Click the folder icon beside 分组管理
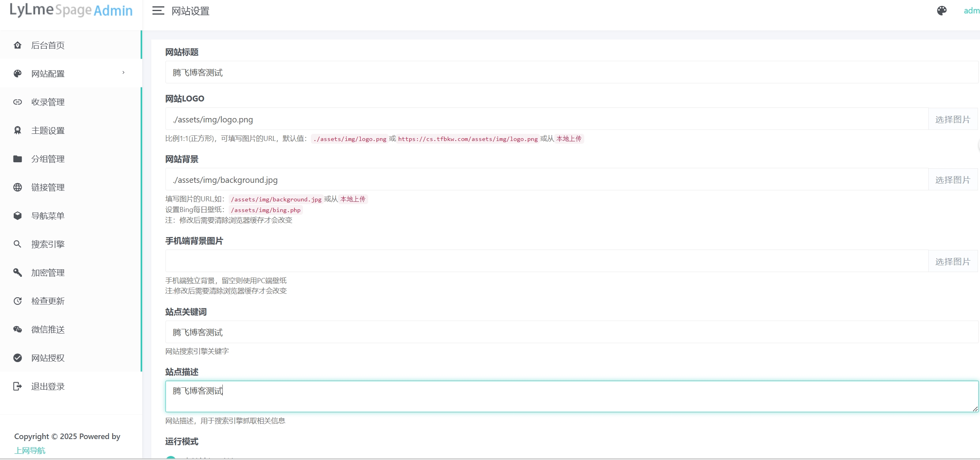Image resolution: width=980 pixels, height=460 pixels. point(17,159)
